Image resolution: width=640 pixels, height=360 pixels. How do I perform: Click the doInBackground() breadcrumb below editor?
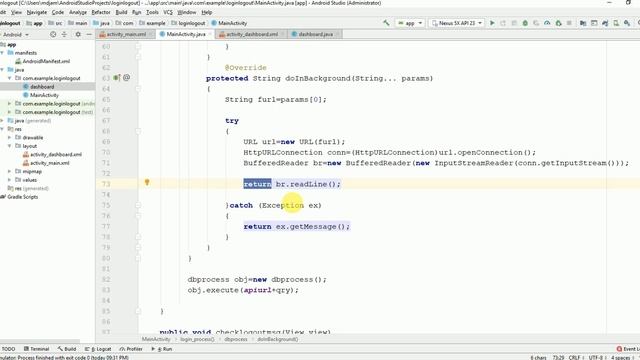pyautogui.click(x=278, y=339)
